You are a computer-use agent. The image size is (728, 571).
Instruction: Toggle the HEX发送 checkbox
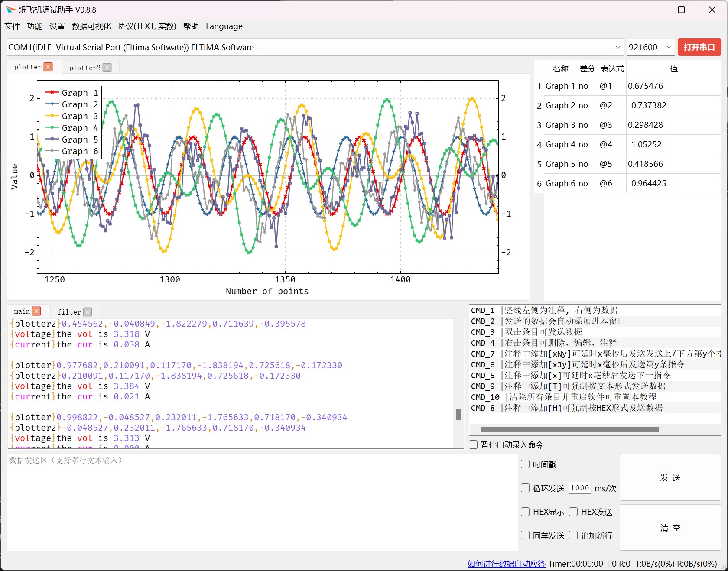pos(573,512)
